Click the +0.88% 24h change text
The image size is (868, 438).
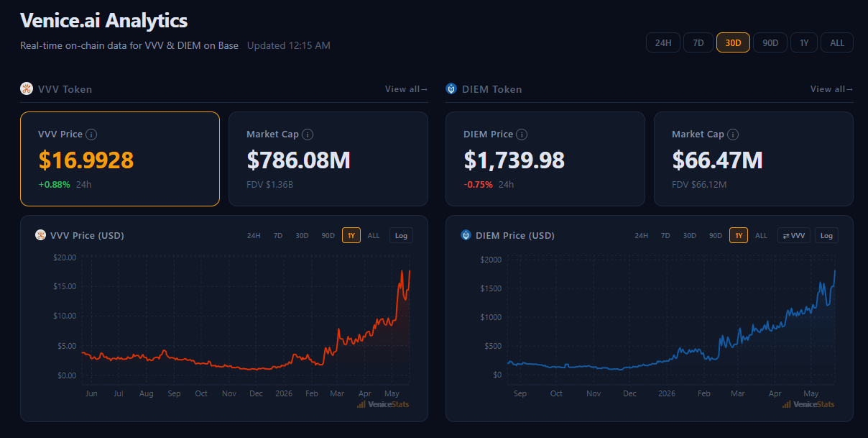55,184
